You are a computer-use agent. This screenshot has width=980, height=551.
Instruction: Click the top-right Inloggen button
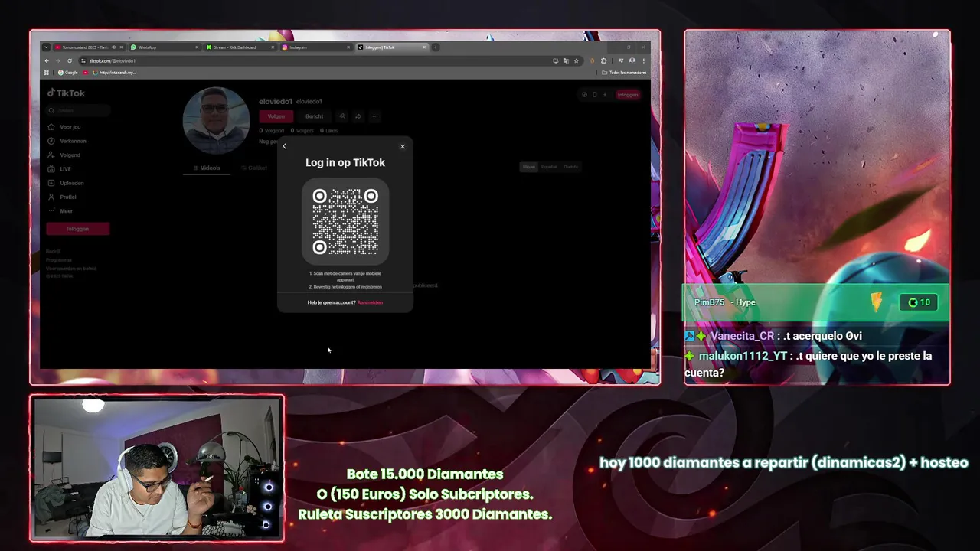[628, 95]
